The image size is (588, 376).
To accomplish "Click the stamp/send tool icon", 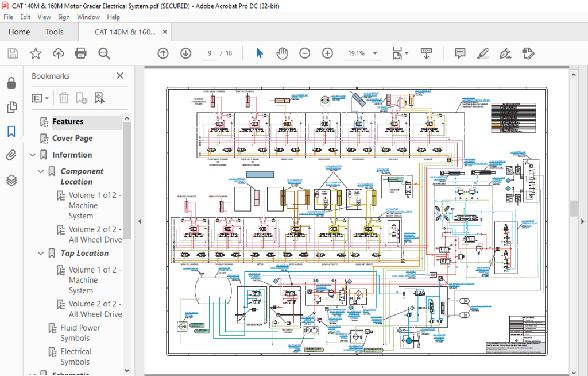I will click(x=528, y=53).
